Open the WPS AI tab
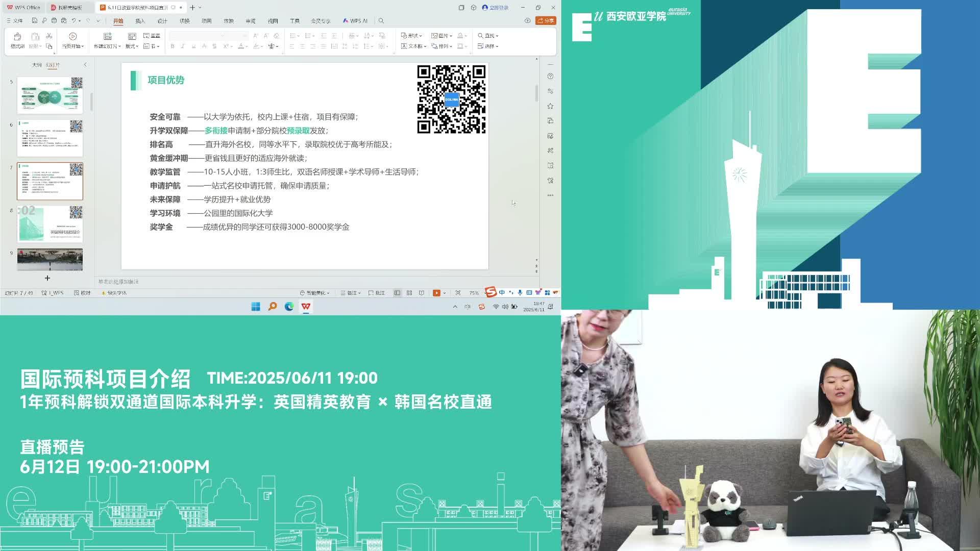Screen dimensions: 980x551 point(355,21)
